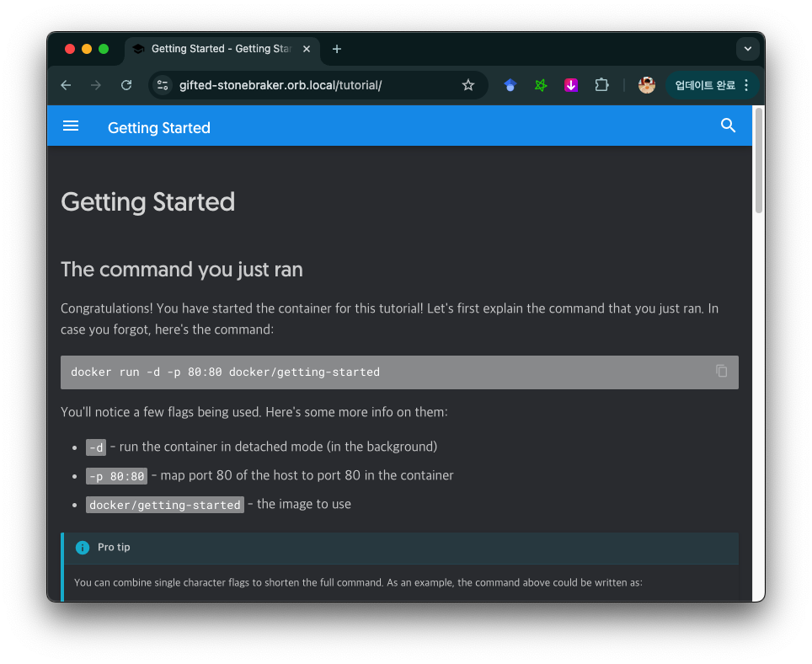Viewport: 812px width, 664px height.
Task: Click the green fullscreen window button
Action: pyautogui.click(x=104, y=49)
